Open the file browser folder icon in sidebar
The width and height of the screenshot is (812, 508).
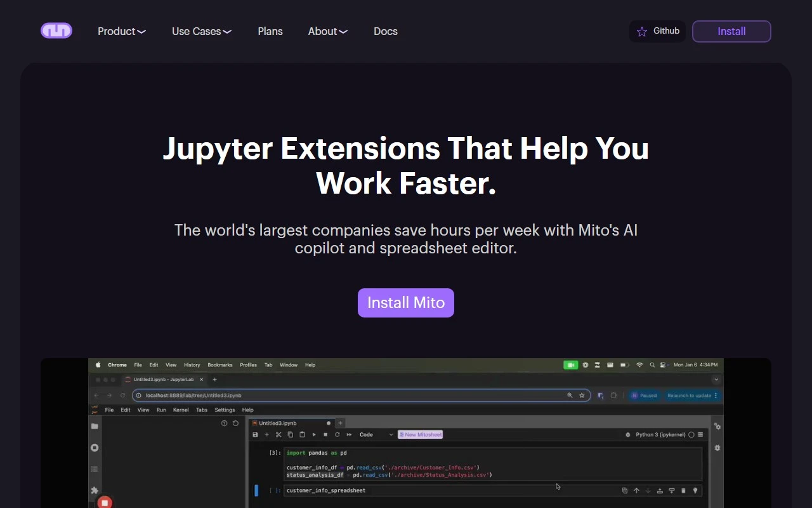pyautogui.click(x=95, y=426)
